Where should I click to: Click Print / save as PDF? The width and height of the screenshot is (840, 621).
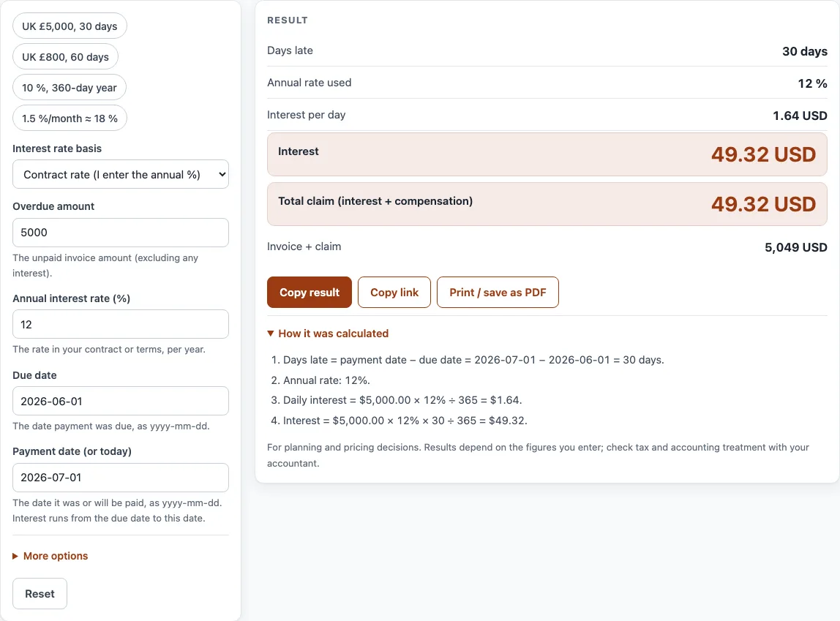(498, 293)
